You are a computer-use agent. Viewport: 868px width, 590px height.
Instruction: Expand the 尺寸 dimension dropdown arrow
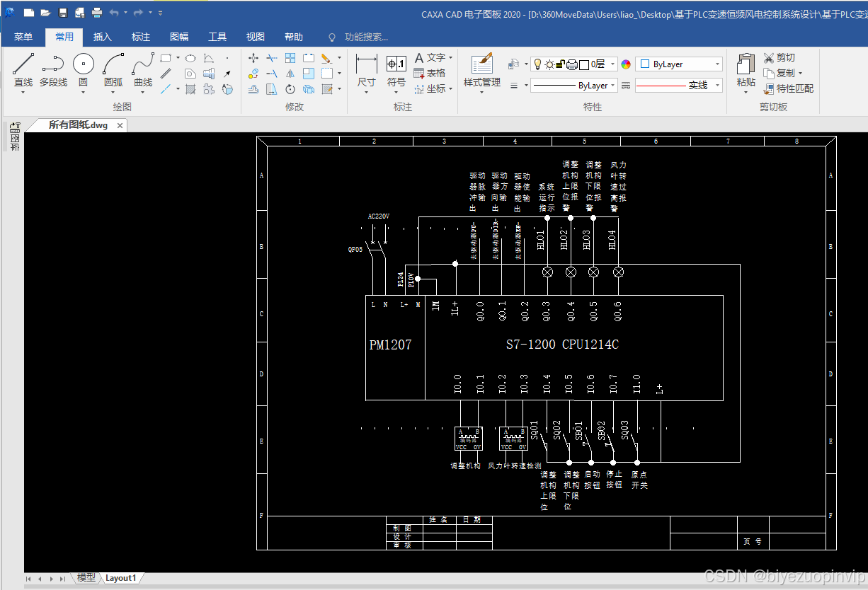[366, 93]
